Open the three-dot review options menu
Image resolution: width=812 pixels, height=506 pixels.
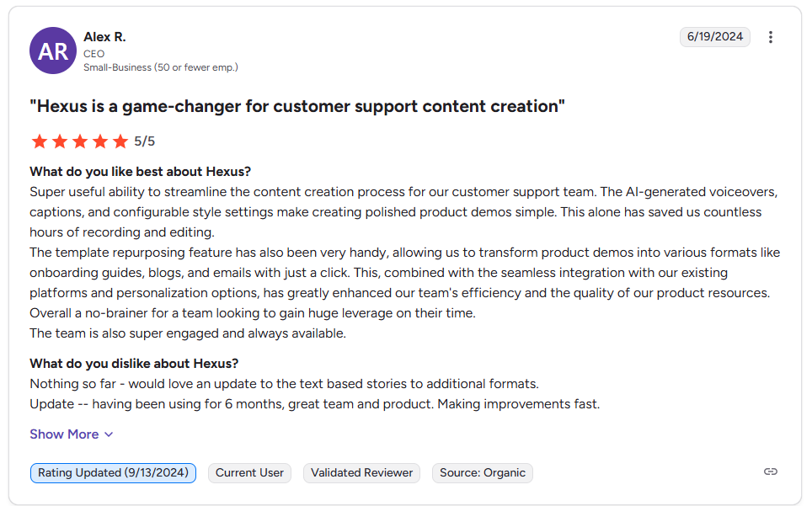pos(770,37)
